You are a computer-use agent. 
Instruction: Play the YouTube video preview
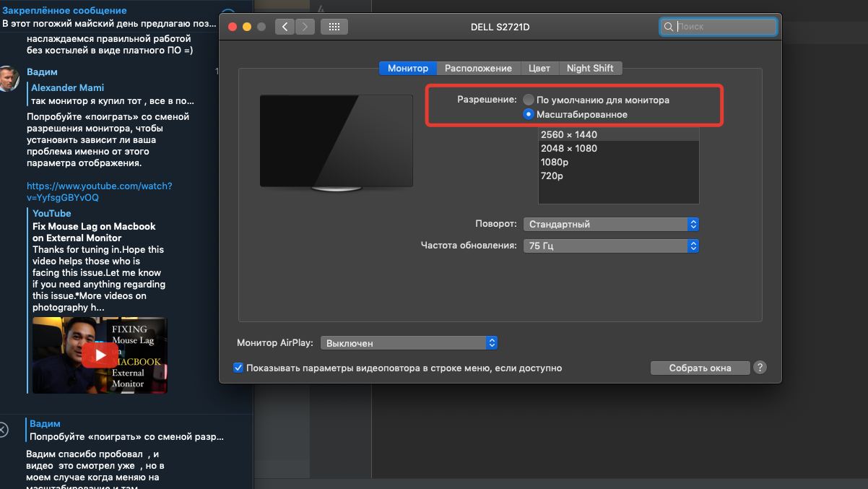(100, 355)
